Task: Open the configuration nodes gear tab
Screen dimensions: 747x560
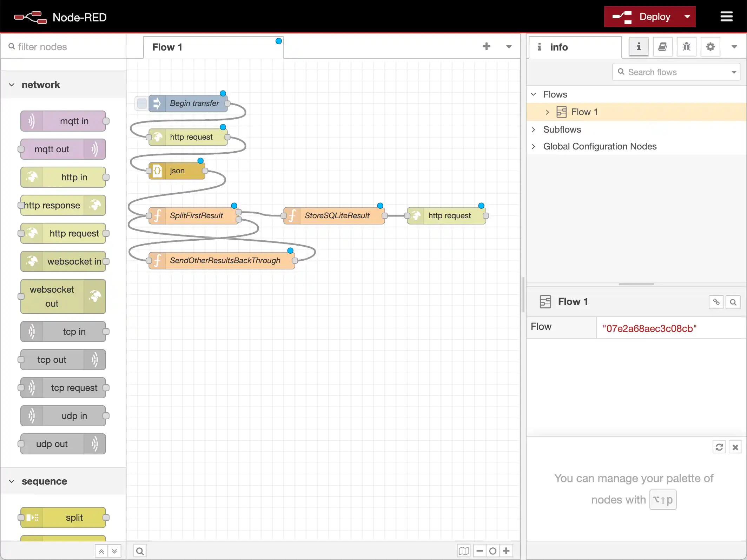Action: click(710, 47)
